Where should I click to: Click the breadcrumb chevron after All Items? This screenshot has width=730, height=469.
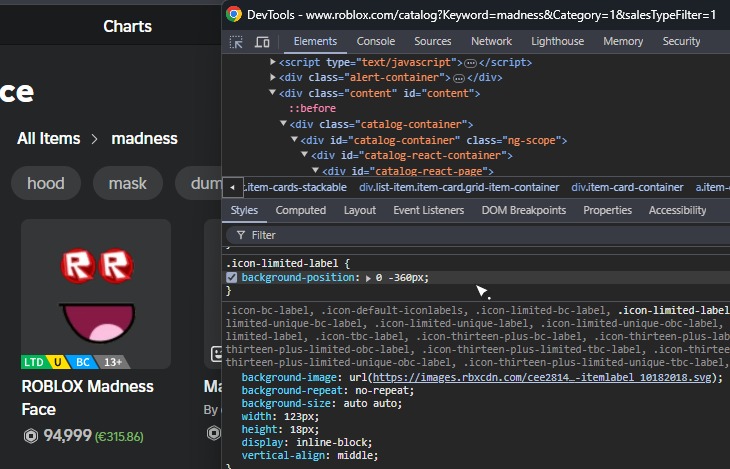click(x=95, y=139)
